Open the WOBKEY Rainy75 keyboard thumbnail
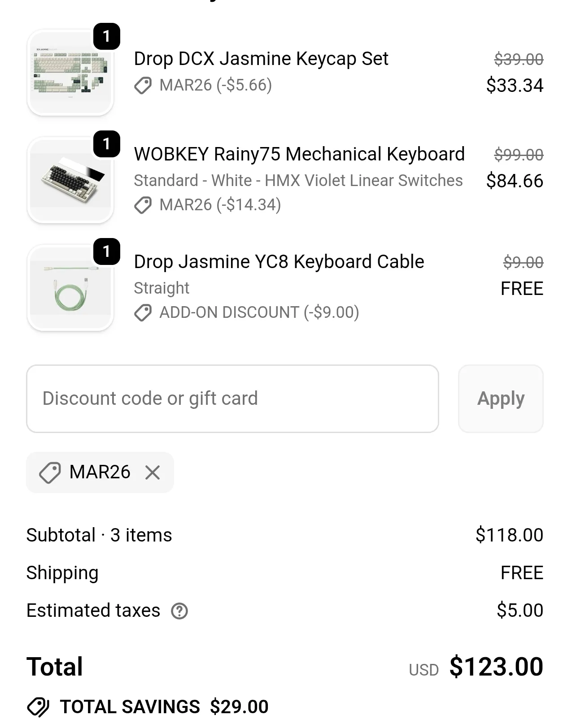 click(70, 181)
